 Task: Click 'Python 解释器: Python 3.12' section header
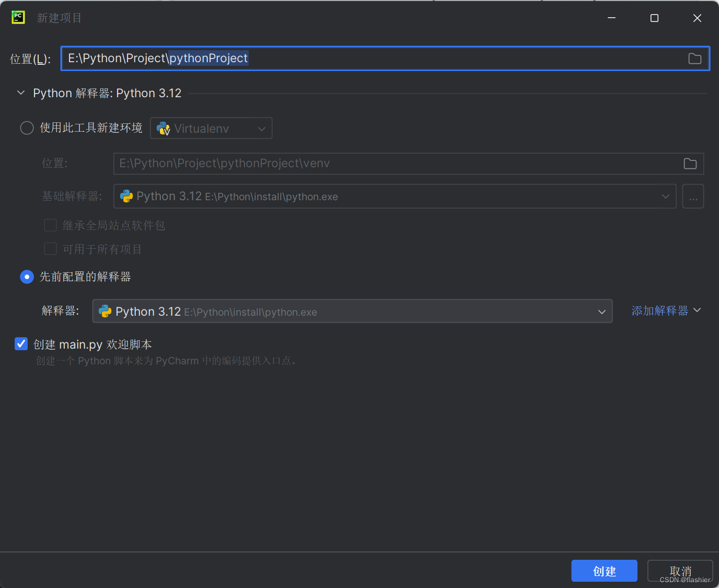107,93
